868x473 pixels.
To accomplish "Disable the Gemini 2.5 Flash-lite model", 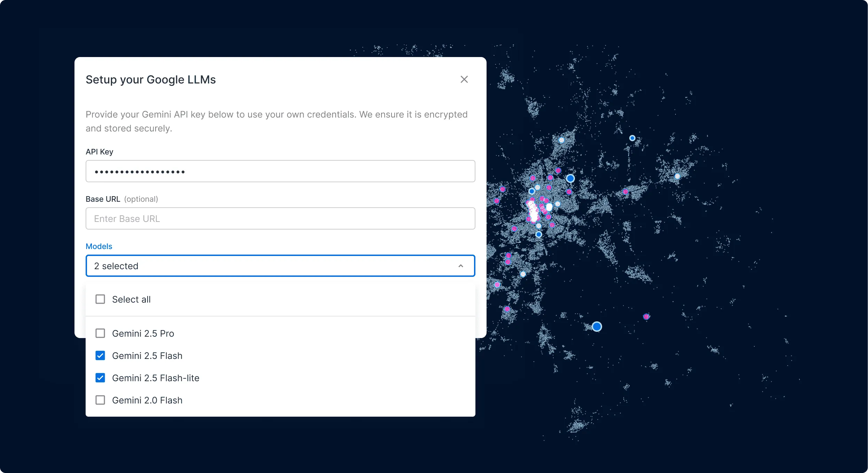I will coord(100,378).
